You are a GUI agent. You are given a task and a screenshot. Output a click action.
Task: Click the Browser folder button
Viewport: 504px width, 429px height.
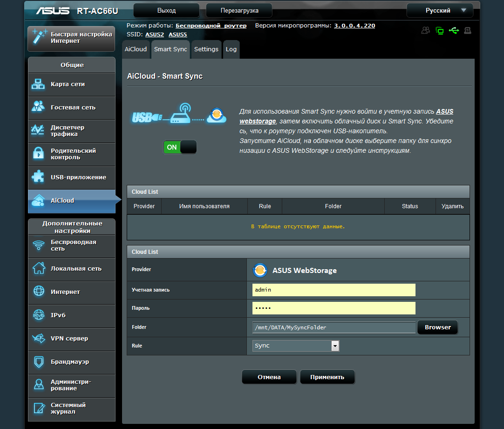[437, 327]
